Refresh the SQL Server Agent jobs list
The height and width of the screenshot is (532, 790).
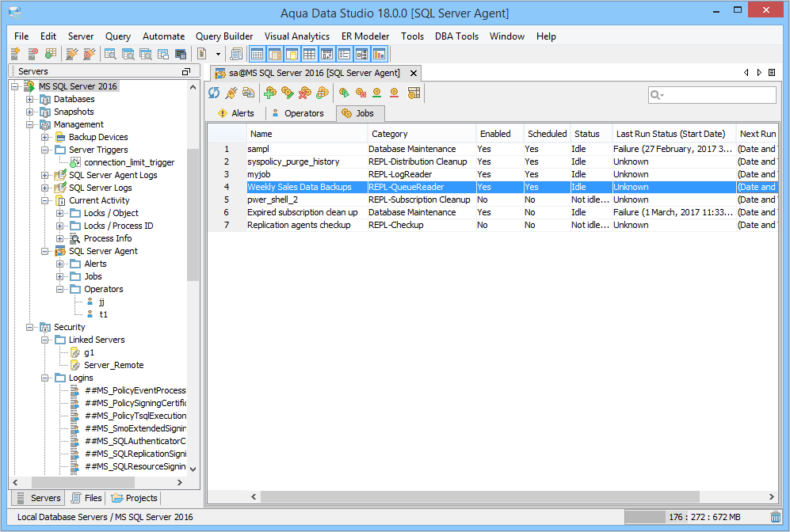pos(214,93)
